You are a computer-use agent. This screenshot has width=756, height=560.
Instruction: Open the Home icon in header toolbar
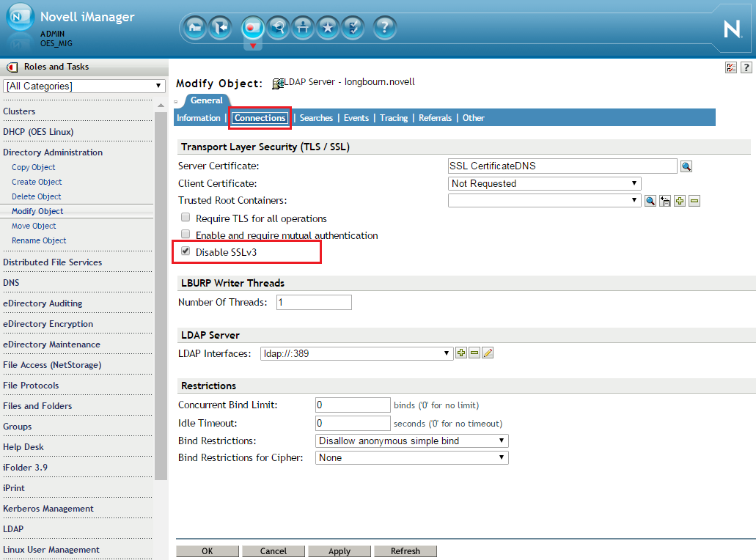click(x=195, y=27)
